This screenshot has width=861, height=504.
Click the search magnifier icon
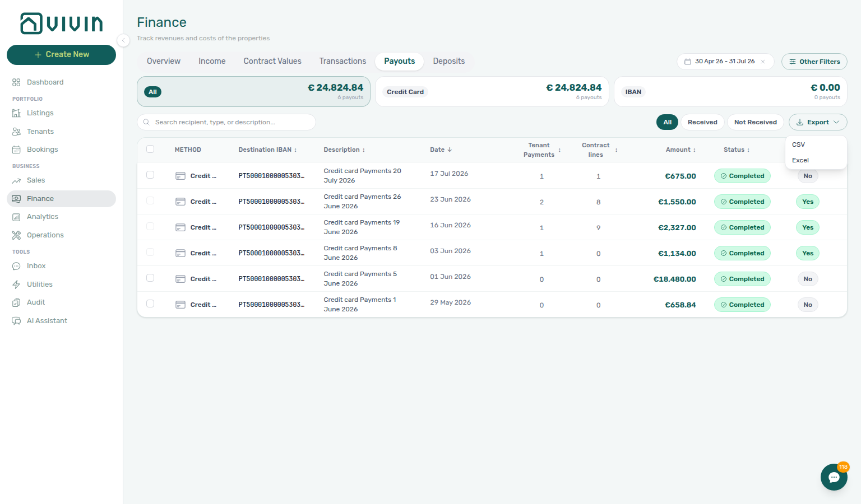146,122
